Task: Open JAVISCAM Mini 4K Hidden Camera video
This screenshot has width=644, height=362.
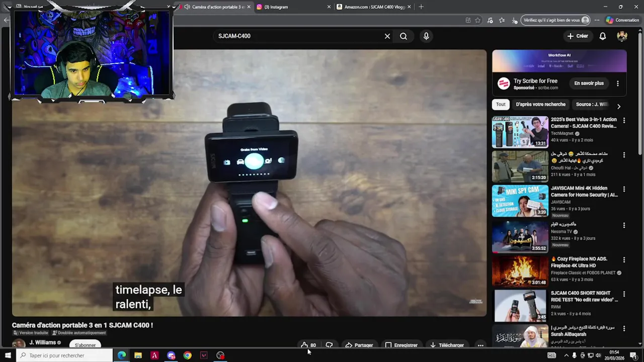Action: [x=520, y=201]
